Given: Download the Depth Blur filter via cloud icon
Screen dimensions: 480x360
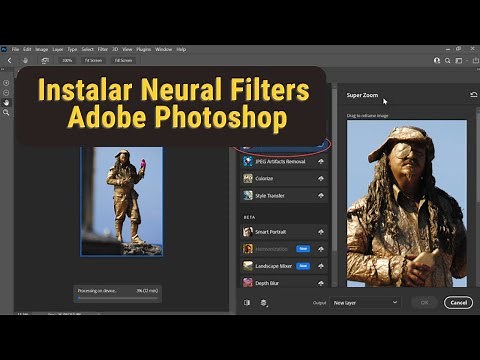Looking at the screenshot, I should tap(321, 283).
